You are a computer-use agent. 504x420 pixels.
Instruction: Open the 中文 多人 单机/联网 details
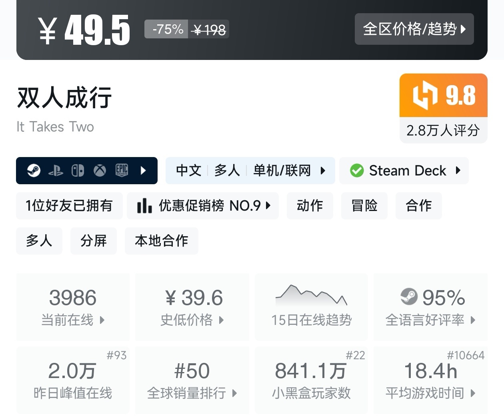point(250,171)
